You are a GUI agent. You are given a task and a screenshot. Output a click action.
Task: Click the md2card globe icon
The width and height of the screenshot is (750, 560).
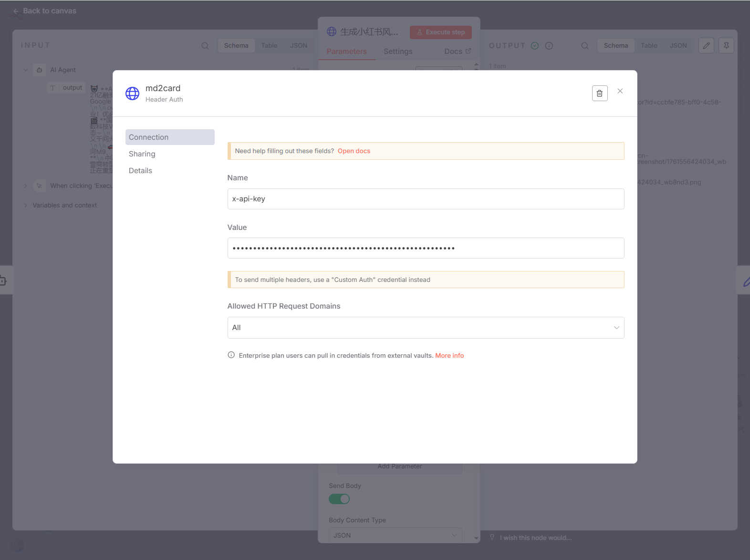tap(132, 93)
